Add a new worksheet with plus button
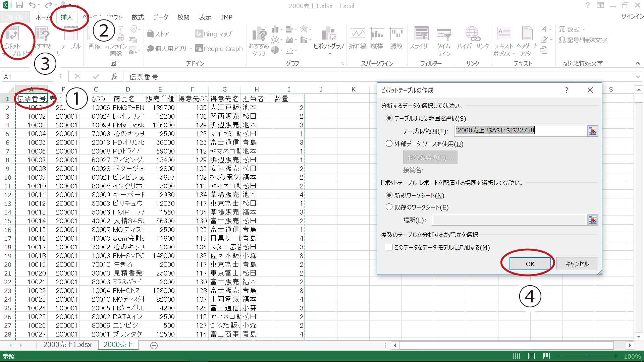This screenshot has width=644, height=362. (154, 345)
